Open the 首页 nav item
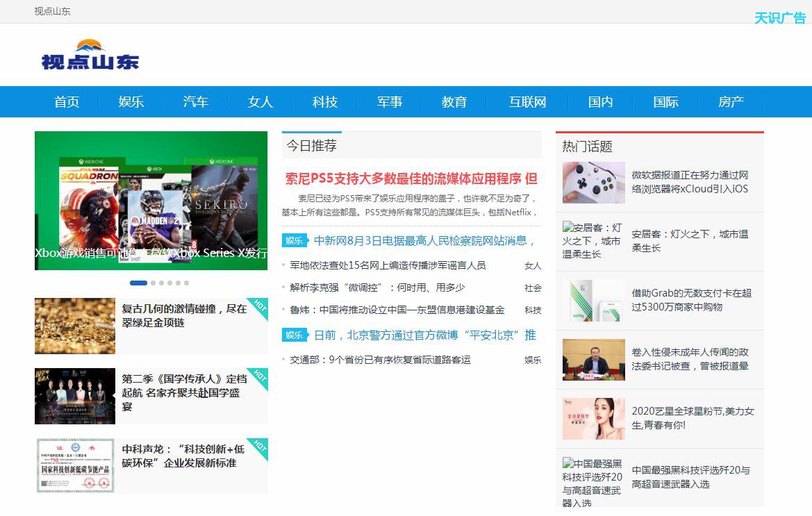Image resolution: width=812 pixels, height=516 pixels. click(67, 102)
